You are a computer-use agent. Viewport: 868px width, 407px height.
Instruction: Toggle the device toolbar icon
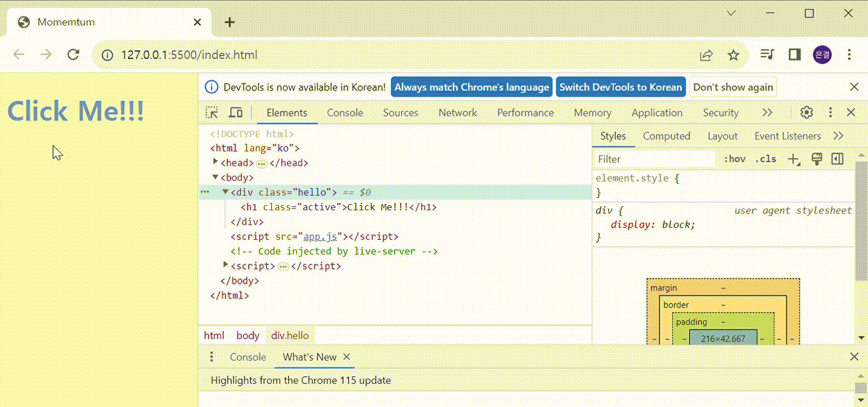pos(236,112)
